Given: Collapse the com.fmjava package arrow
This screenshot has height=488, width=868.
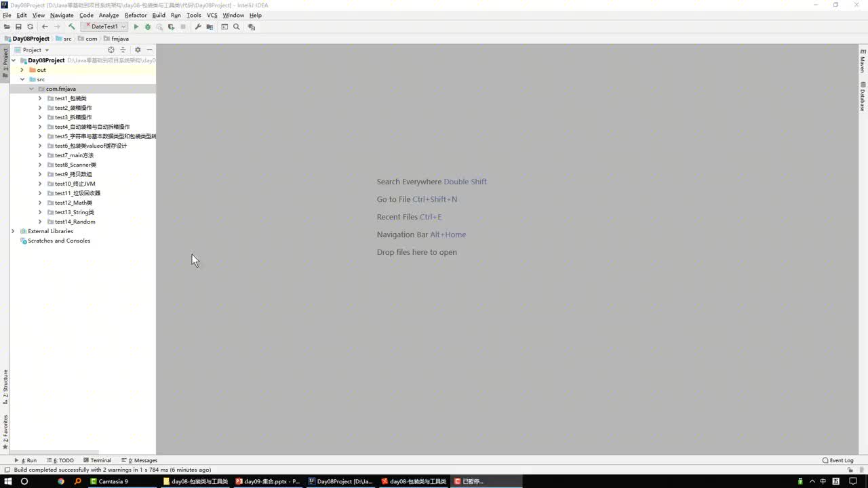Looking at the screenshot, I should tap(31, 89).
